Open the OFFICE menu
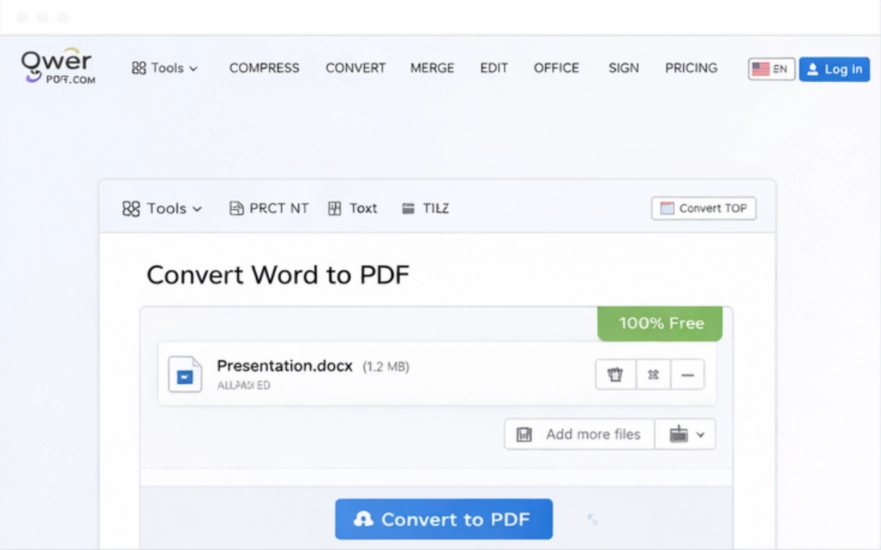This screenshot has width=881, height=550. tap(556, 68)
